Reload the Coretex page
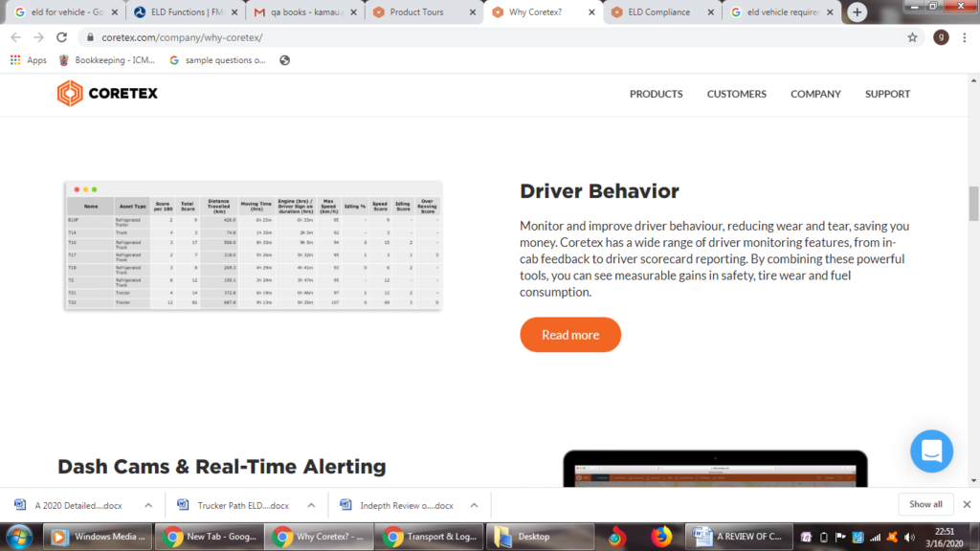Image resolution: width=980 pixels, height=551 pixels. click(61, 37)
